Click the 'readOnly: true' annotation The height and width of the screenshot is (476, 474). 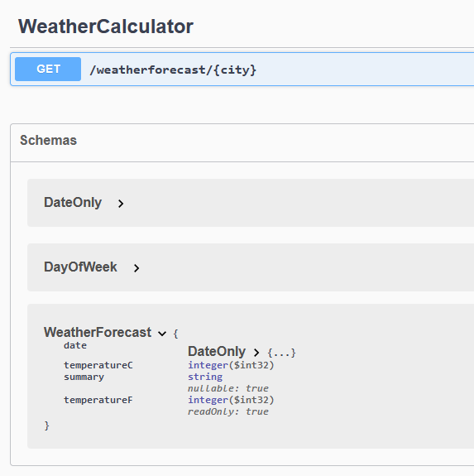tap(228, 412)
